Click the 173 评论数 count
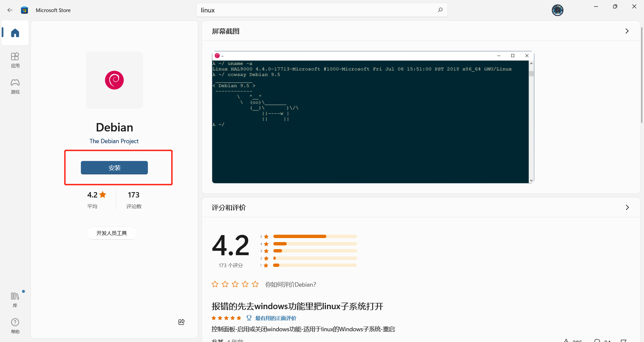Viewport: 644px width, 342px height. pos(134,200)
